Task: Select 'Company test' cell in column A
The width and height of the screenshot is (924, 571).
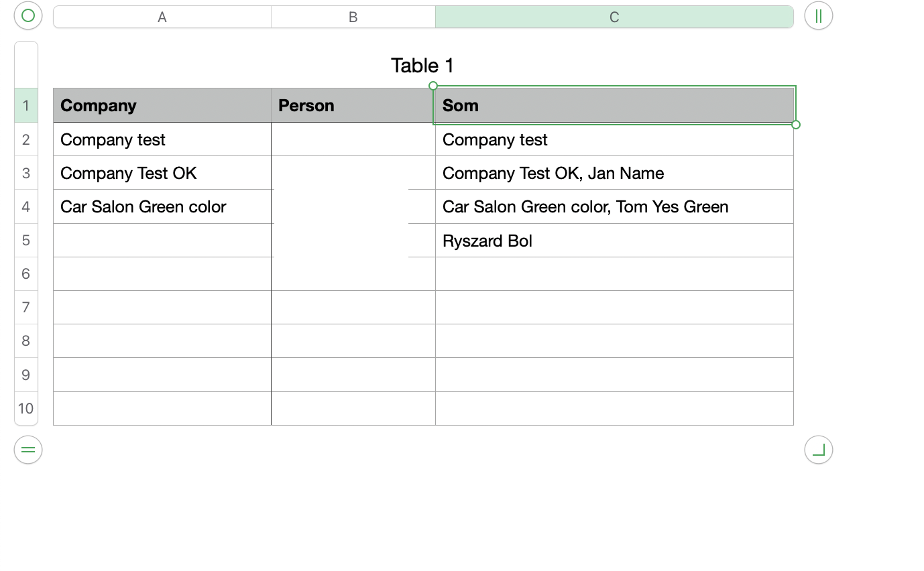Action: click(162, 139)
